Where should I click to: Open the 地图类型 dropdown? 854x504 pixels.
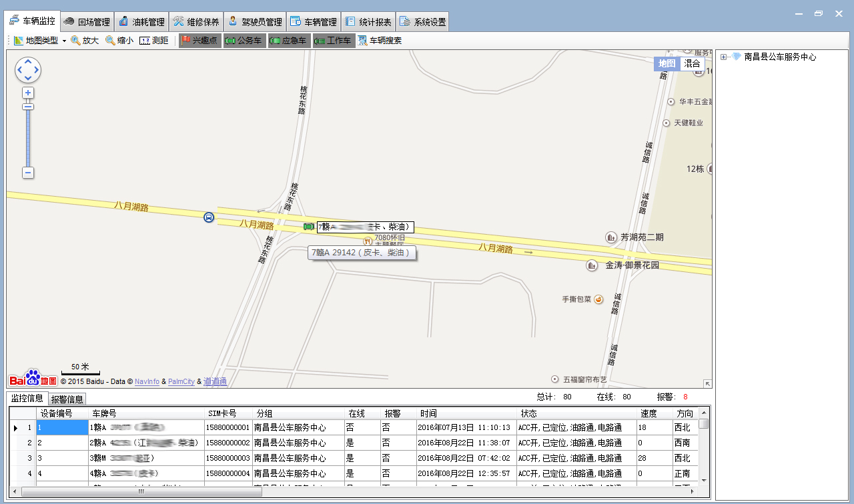(40, 41)
